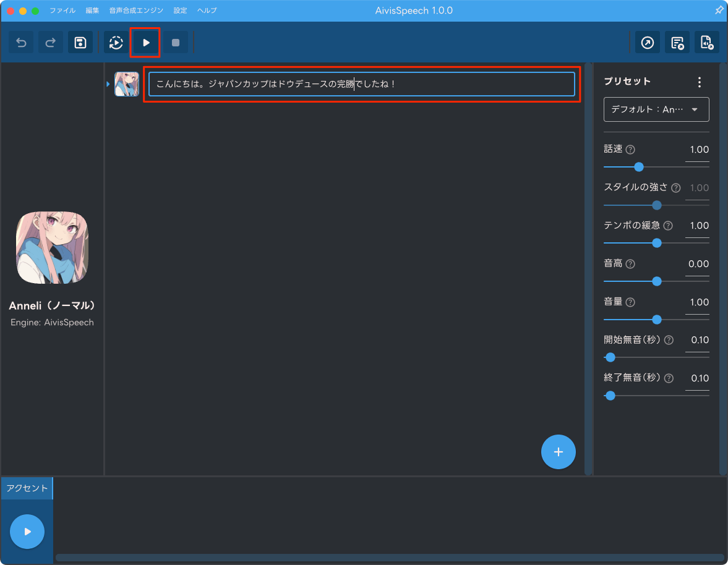This screenshot has height=565, width=728.
Task: Redo the last undone action
Action: (x=50, y=42)
